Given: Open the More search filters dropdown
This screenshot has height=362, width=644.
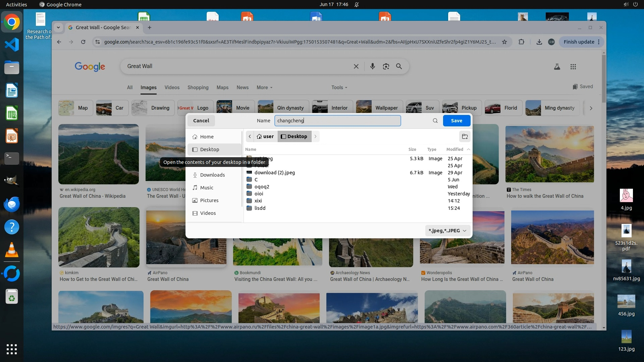Looking at the screenshot, I should 264,87.
